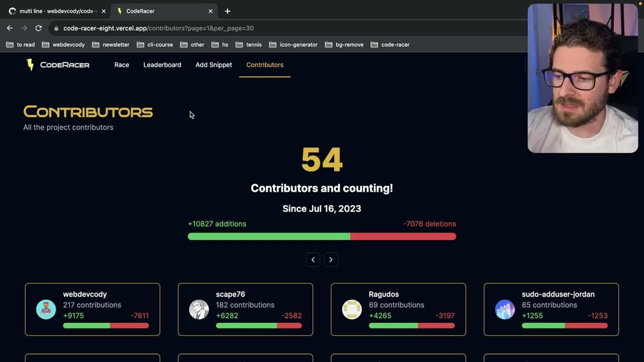Open the 'to read' bookmarks folder
Image resolution: width=644 pixels, height=362 pixels.
[21, 45]
